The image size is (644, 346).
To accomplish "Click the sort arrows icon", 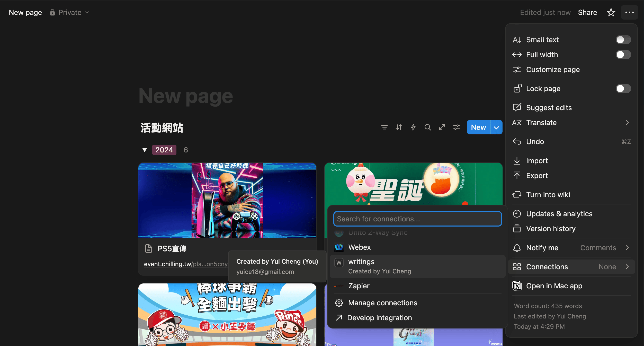I will [x=399, y=127].
